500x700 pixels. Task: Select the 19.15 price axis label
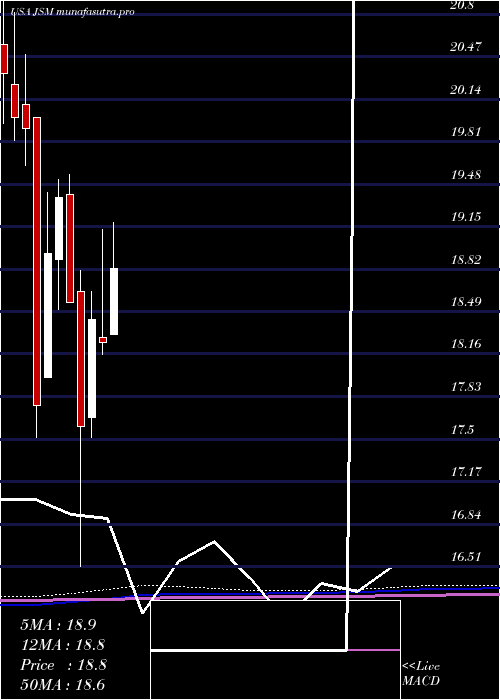tap(466, 217)
